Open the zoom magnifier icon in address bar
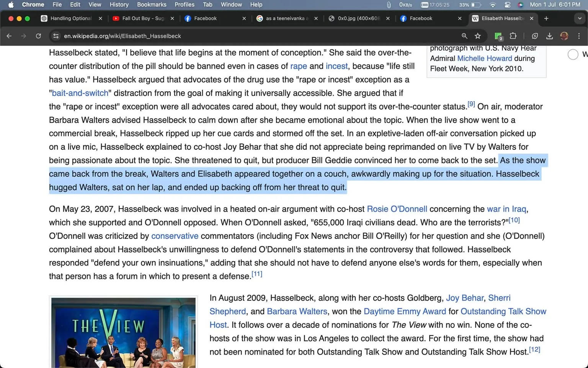The image size is (588, 368). coord(464,36)
